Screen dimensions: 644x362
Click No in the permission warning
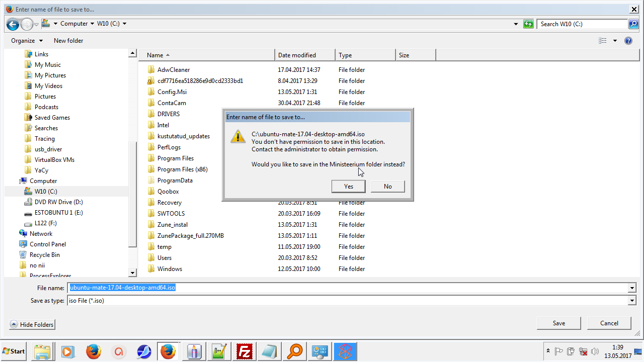[388, 187]
